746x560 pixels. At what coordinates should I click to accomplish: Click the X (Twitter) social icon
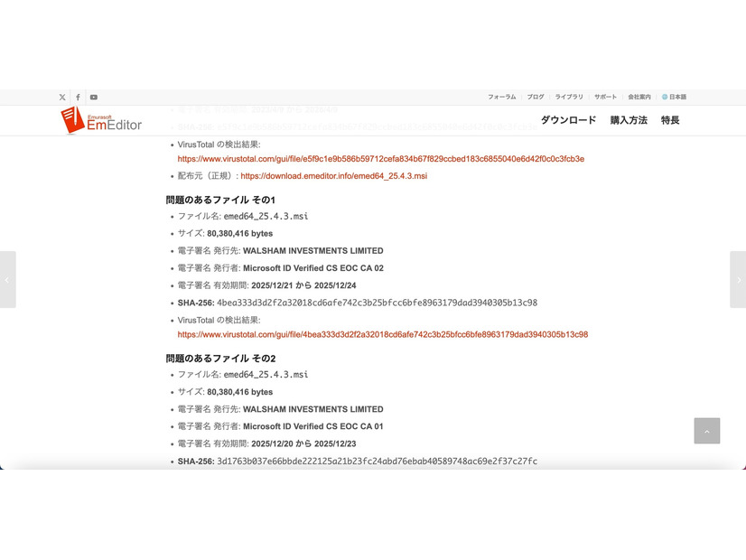pos(61,97)
